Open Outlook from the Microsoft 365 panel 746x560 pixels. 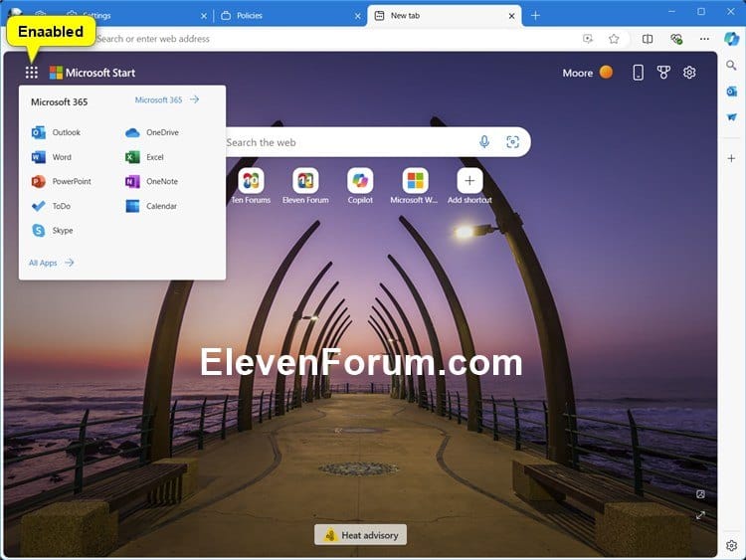(56, 132)
